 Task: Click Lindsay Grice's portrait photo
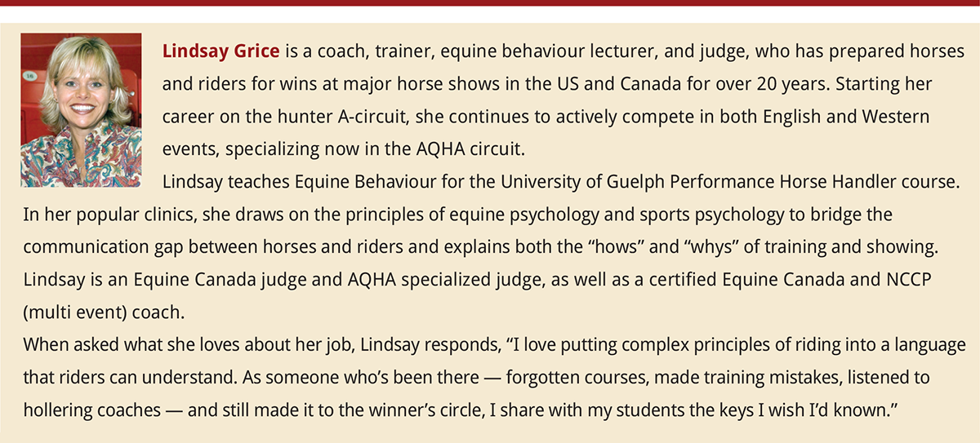pos(80,99)
